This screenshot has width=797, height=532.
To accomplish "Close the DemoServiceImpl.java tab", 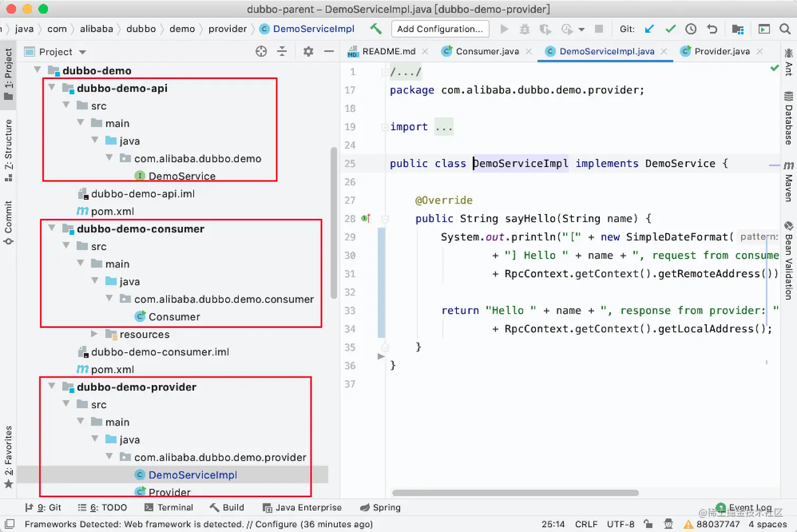I will (664, 51).
